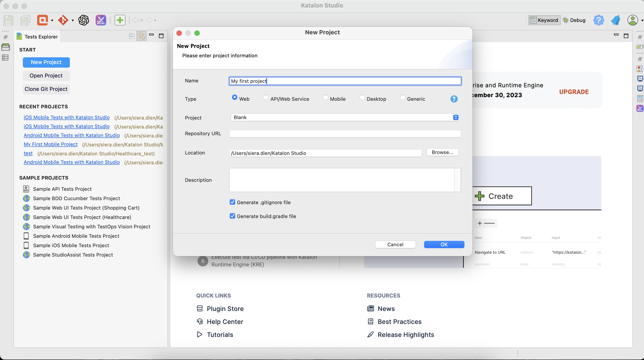Click the blue Help question icon in the toolbar

599,20
